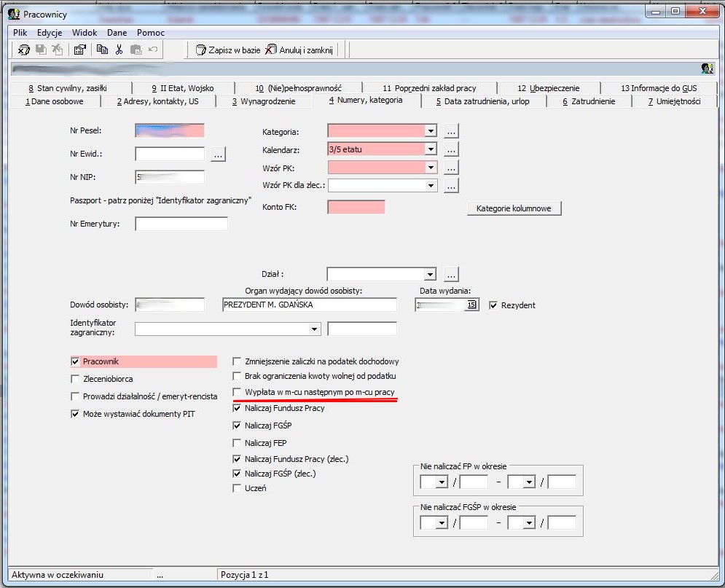Expand the Wzór PK dropdown

(431, 168)
